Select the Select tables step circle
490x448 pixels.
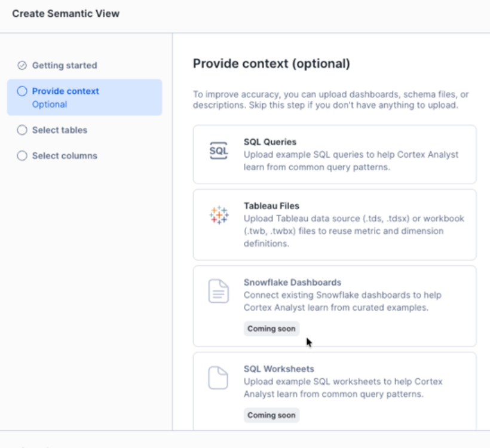pyautogui.click(x=22, y=130)
